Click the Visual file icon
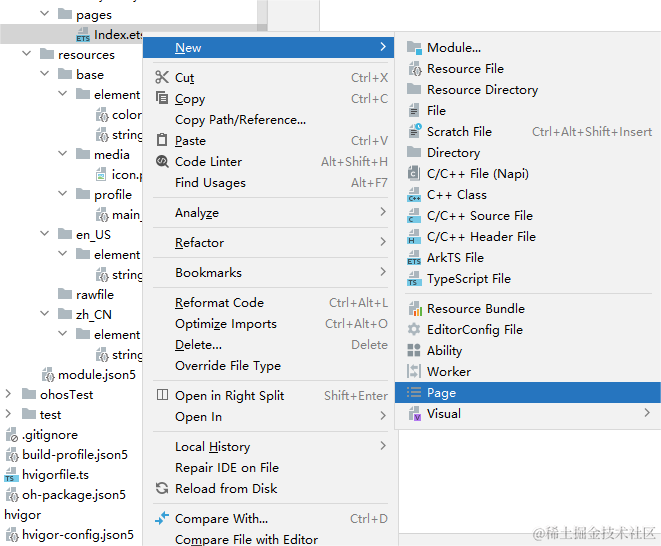Viewport: 661px width, 546px height. coord(414,414)
